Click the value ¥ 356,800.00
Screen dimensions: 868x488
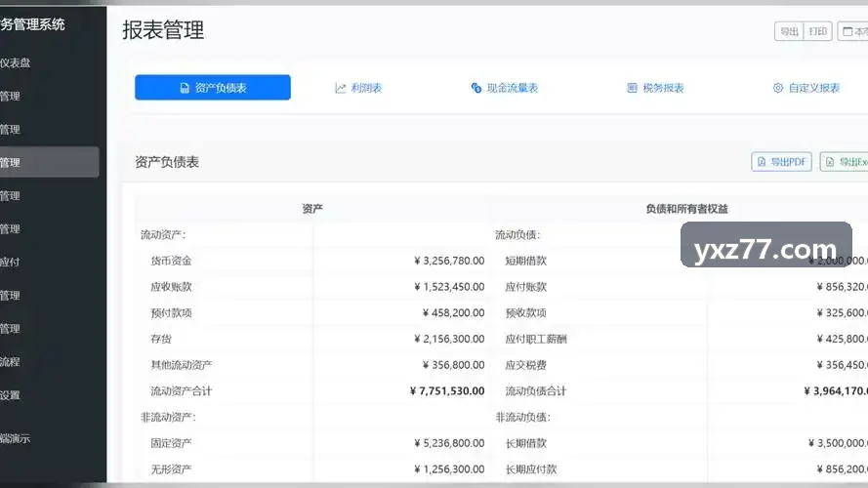point(453,365)
